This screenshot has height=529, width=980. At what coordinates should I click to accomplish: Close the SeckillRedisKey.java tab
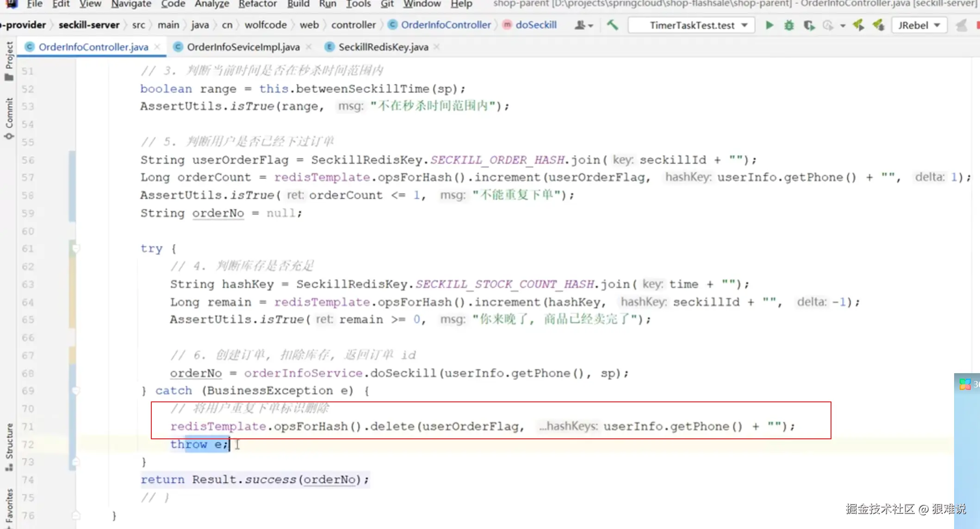(437, 47)
